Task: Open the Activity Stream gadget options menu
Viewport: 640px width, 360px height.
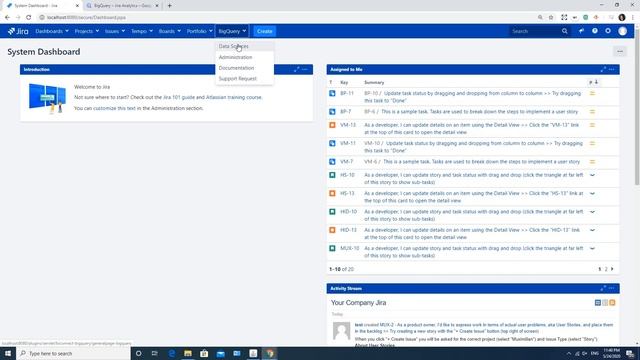Action: [611, 288]
